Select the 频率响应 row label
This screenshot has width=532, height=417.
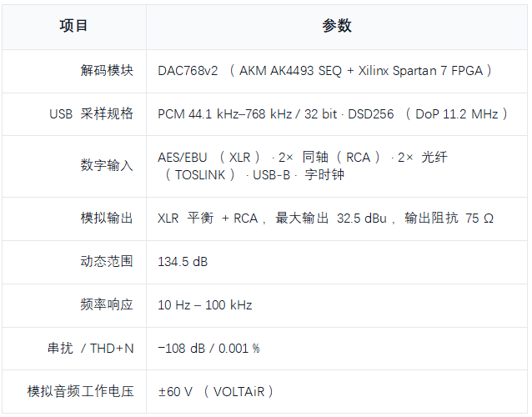click(107, 304)
